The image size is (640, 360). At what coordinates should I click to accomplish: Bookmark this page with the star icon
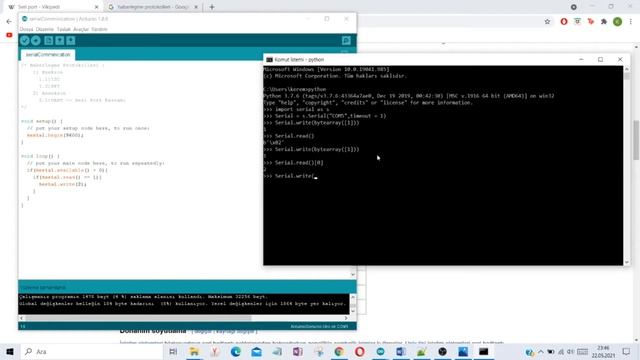[x=547, y=22]
